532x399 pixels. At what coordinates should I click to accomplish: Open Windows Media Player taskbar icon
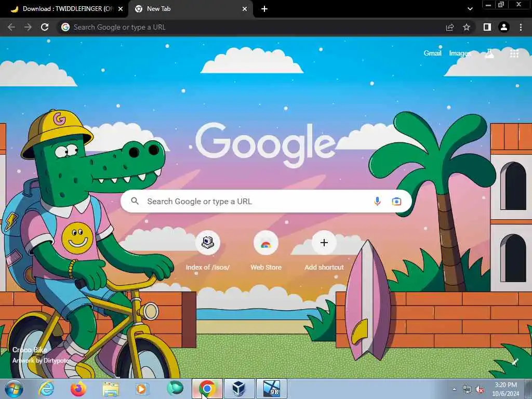tap(141, 389)
